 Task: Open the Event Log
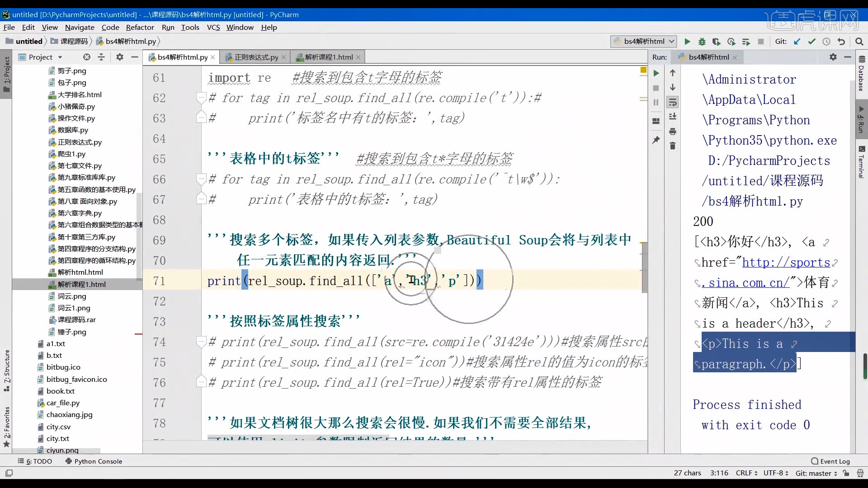830,461
